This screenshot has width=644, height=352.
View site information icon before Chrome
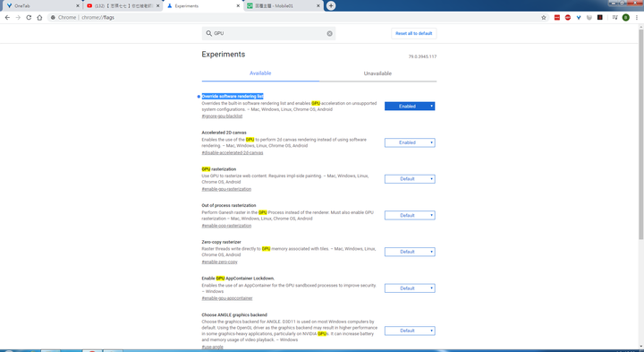coord(53,18)
